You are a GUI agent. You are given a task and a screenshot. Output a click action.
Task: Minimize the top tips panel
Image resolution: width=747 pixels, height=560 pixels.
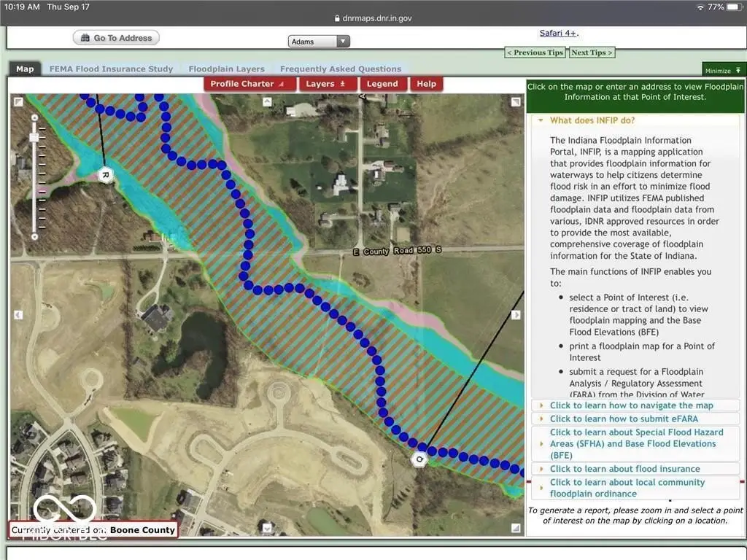[x=723, y=70]
